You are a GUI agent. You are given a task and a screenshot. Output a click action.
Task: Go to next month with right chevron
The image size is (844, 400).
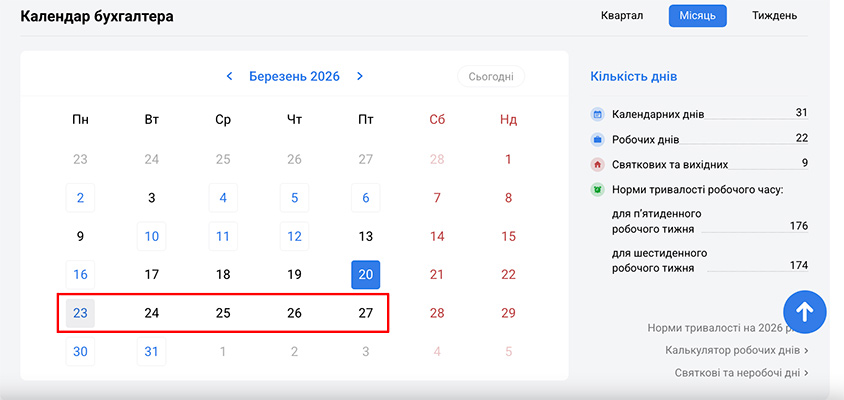360,76
